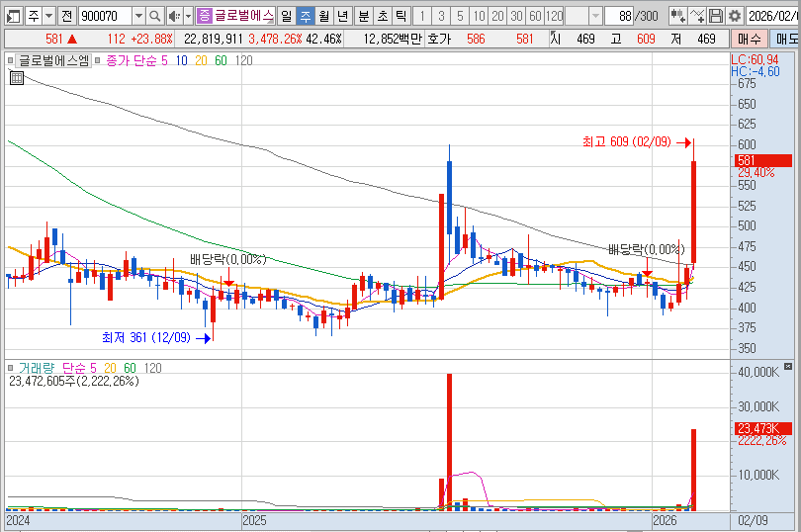Click the +23.88% change rate

tap(151, 39)
